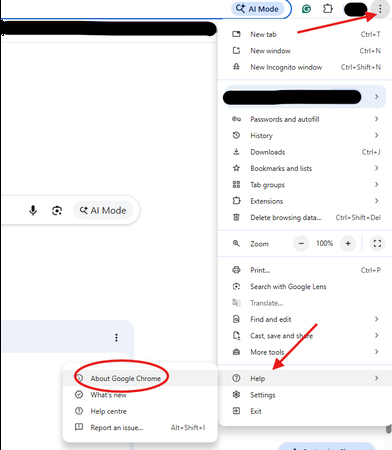The image size is (392, 450).
Task: Click the Zoom magnifier icon
Action: coord(236,244)
